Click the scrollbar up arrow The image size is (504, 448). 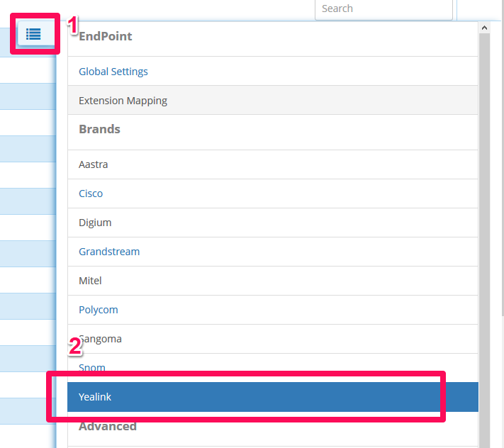point(484,28)
